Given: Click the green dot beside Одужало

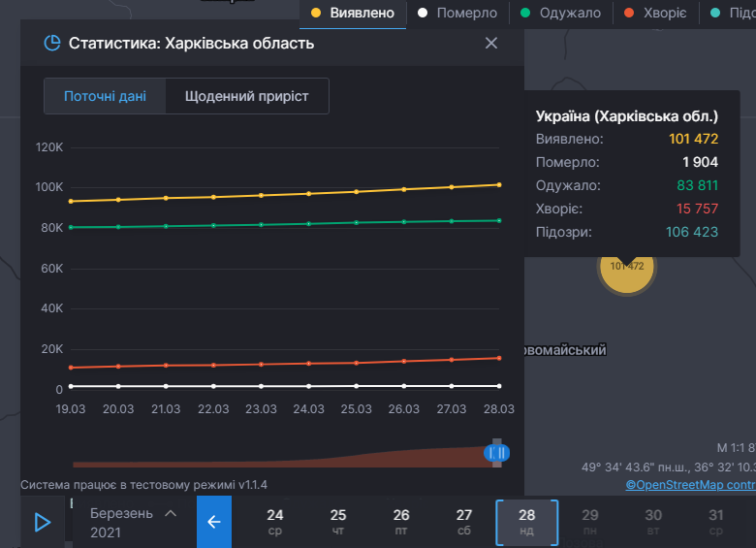Looking at the screenshot, I should pos(525,13).
